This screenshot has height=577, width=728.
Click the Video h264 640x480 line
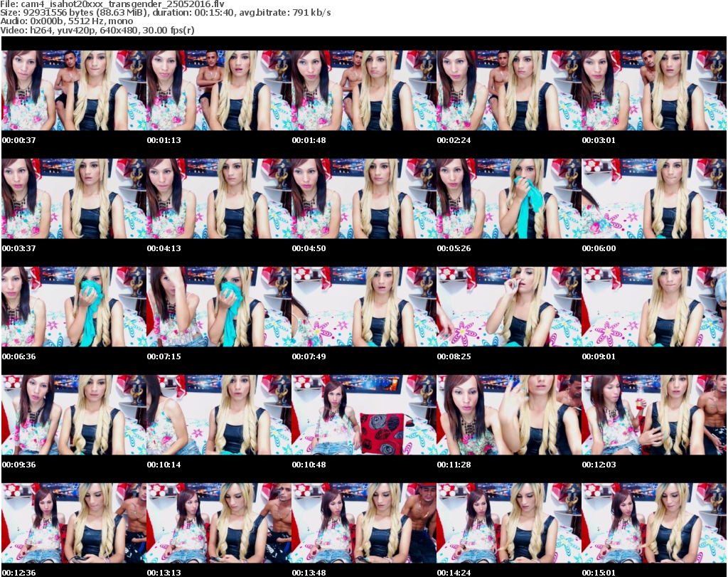pyautogui.click(x=97, y=30)
